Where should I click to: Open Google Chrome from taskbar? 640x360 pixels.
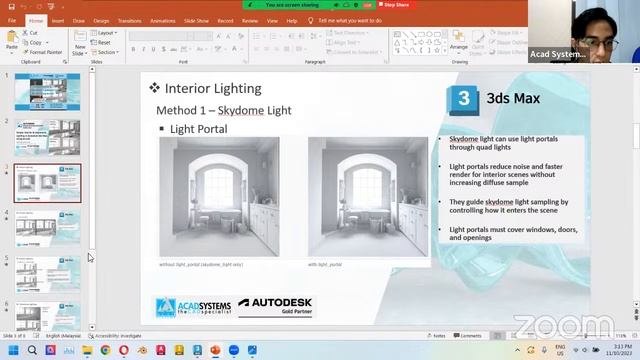tap(106, 350)
